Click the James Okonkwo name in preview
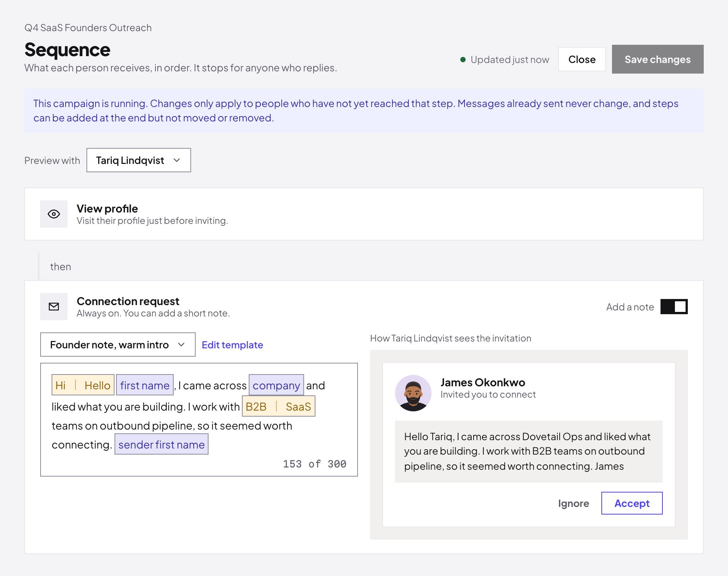 coord(483,382)
